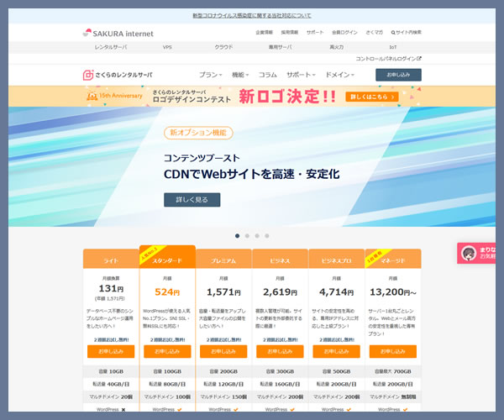504x420 pixels.
Task: Click 詳しくはこちら button in logo contest banner
Action: [372, 97]
